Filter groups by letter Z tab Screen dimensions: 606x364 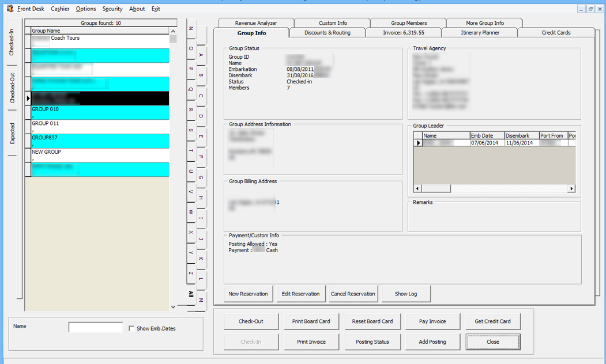coord(191,274)
